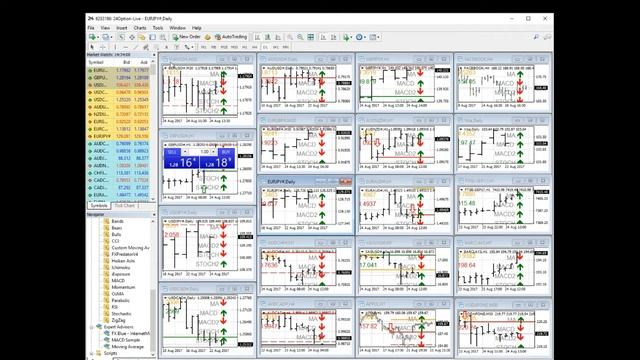Open the View menu
This screenshot has height=360, width=640.
[x=105, y=28]
